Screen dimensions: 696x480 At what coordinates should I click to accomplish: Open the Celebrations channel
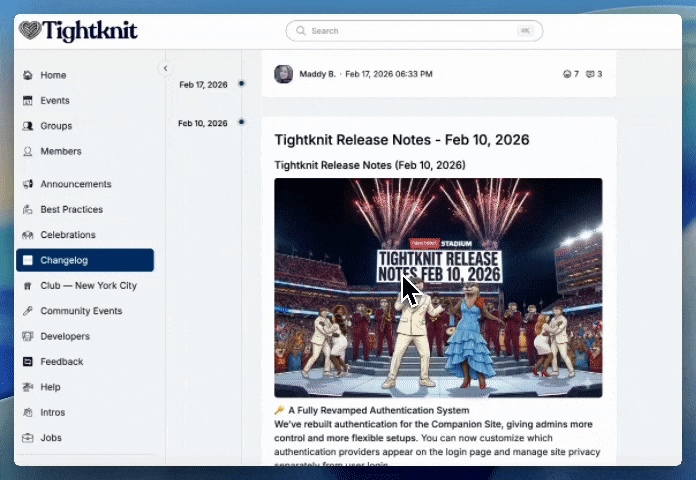85,234
